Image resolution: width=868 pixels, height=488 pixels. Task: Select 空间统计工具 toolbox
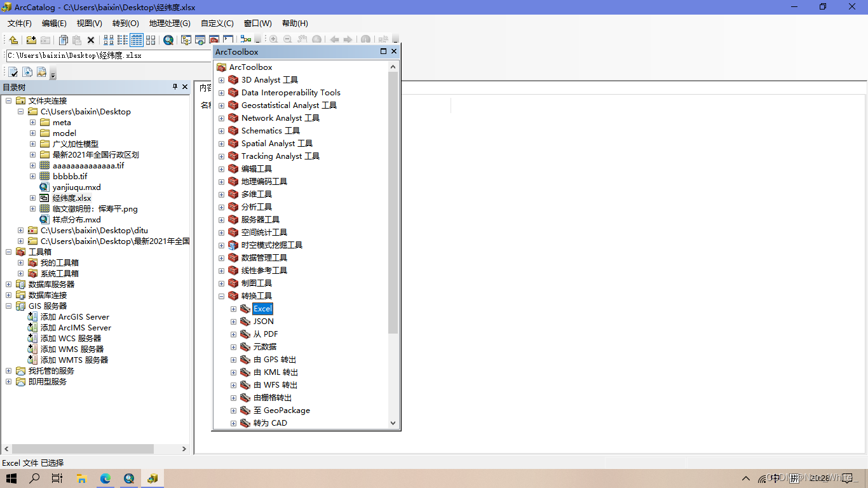264,233
